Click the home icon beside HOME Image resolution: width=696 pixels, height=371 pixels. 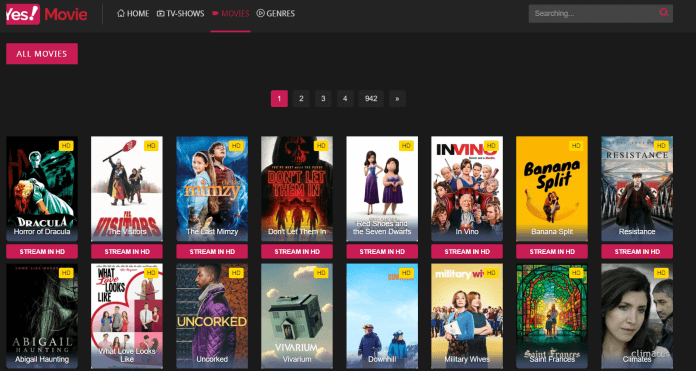coord(121,13)
